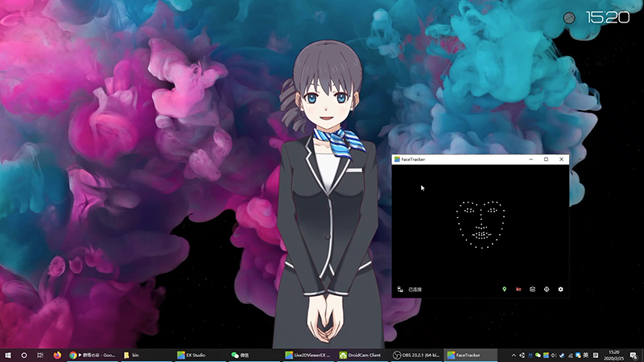This screenshot has height=362, width=644.
Task: Click the connection status icon in FaceTracker
Action: point(400,290)
